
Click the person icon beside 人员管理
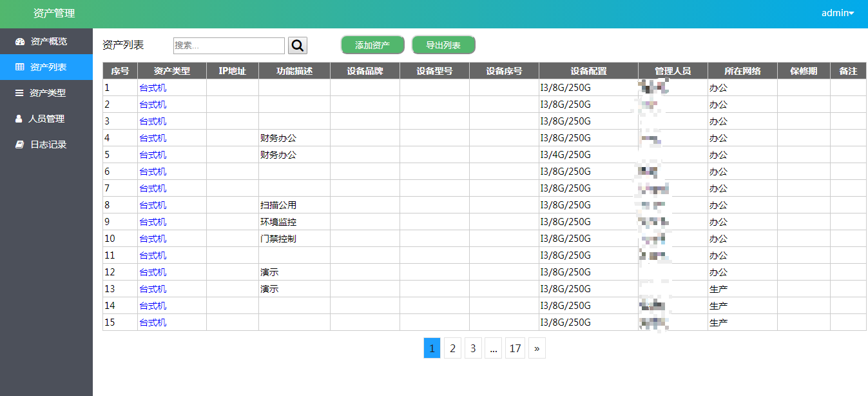click(19, 119)
